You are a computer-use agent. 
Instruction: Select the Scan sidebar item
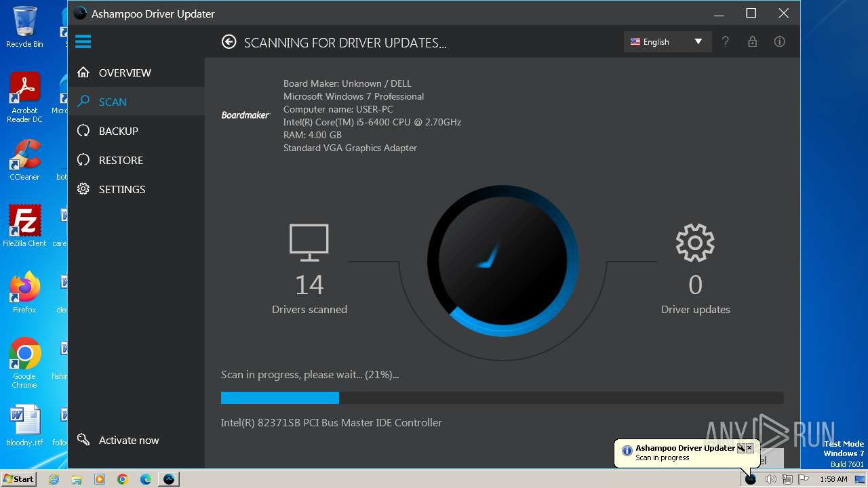[136, 102]
